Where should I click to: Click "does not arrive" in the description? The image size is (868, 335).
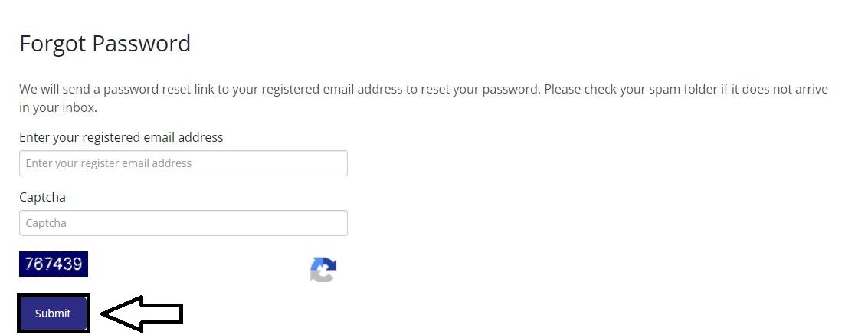tap(784, 89)
